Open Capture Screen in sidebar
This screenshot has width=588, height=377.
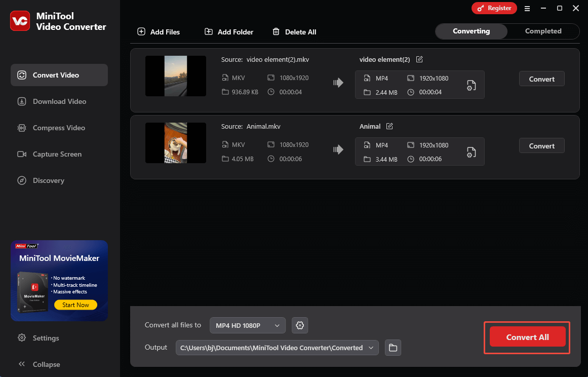click(x=59, y=154)
